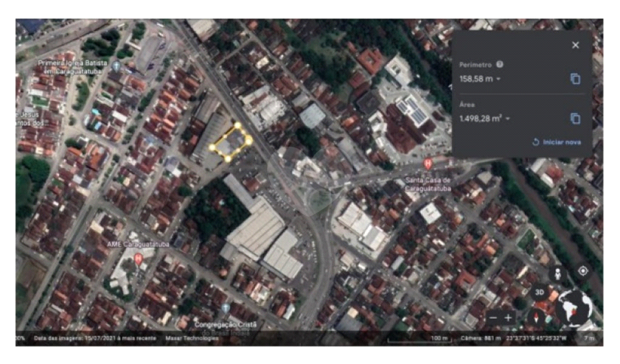The height and width of the screenshot is (364, 620).
Task: Zoom out with the minus button
Action: [492, 318]
